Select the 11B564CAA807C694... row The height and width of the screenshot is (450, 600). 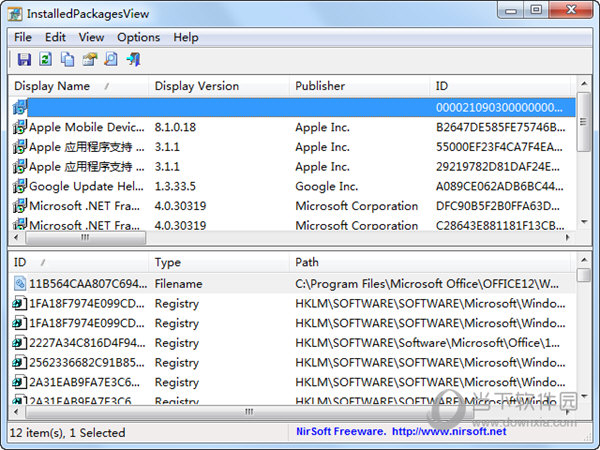coord(292,284)
